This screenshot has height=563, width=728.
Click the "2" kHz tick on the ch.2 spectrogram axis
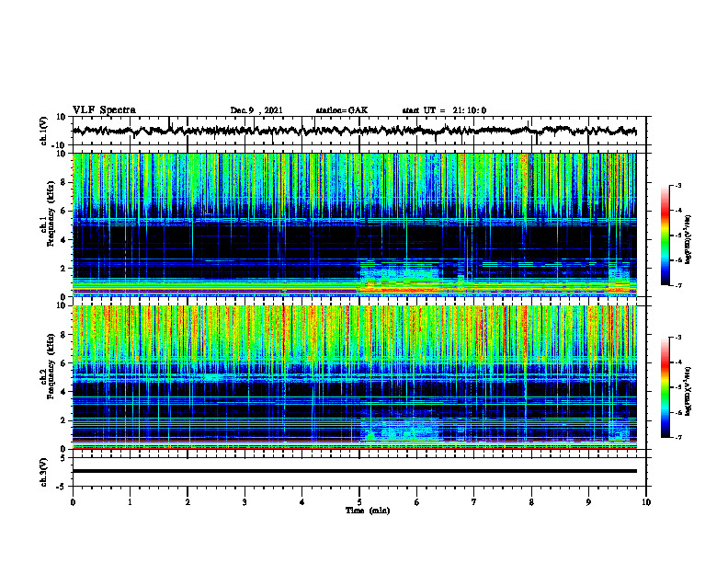point(63,420)
